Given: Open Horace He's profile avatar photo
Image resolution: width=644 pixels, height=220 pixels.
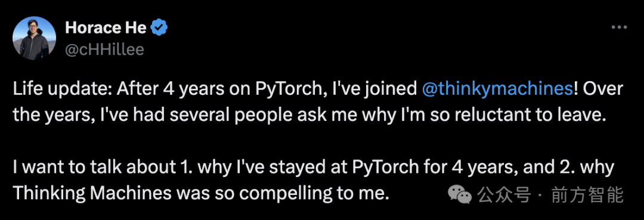Looking at the screenshot, I should click(35, 38).
